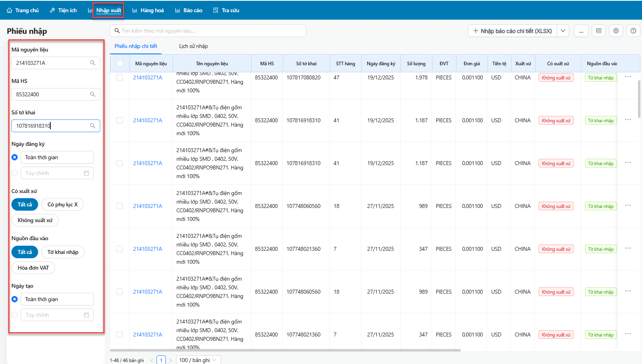642x364 pixels.
Task: Click the list layout icon in the toolbar
Action: point(599,31)
